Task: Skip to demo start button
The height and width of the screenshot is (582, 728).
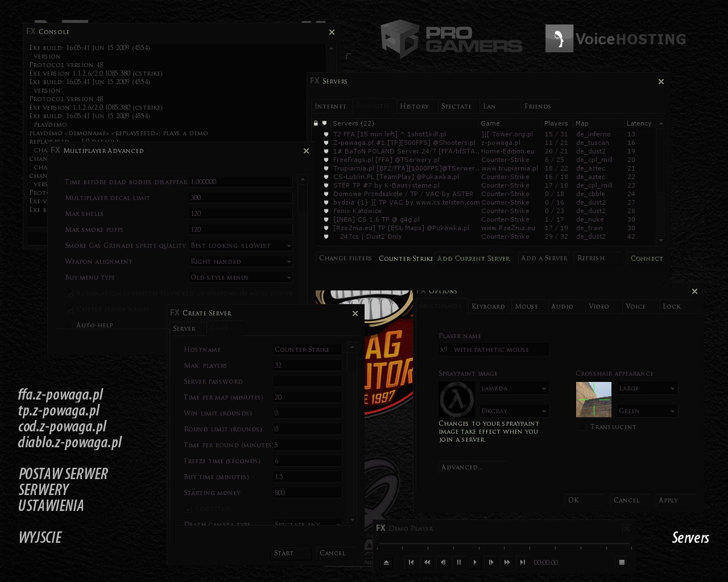Action: 411,562
